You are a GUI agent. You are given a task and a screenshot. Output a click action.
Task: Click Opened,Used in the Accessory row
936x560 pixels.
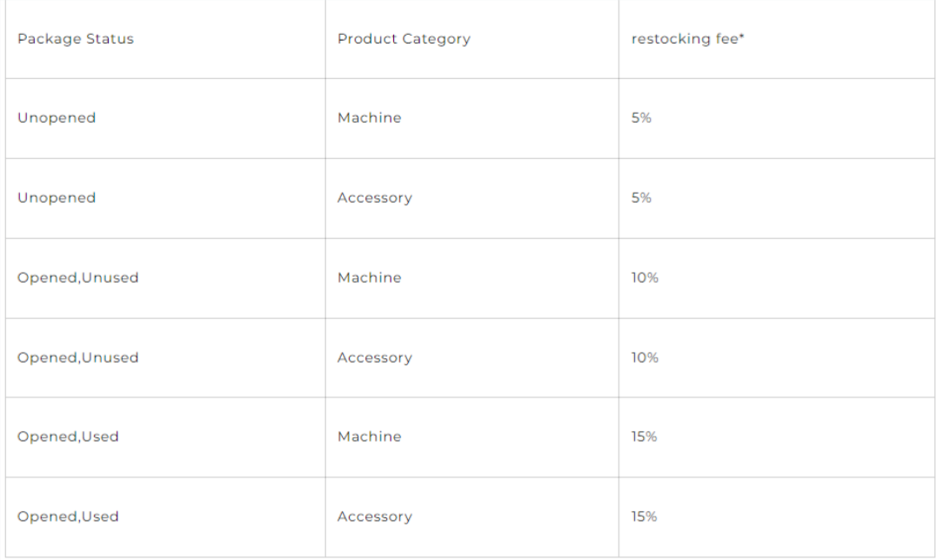(69, 517)
